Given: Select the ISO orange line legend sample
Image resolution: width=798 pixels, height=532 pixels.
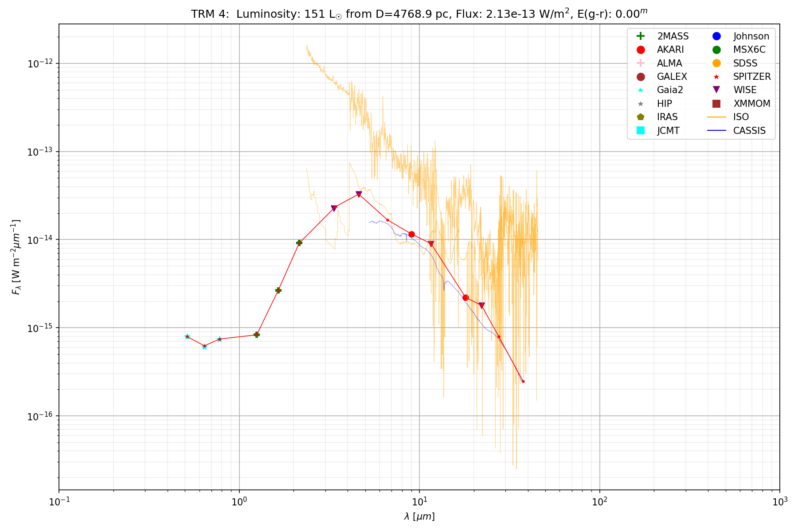Looking at the screenshot, I should click(716, 117).
